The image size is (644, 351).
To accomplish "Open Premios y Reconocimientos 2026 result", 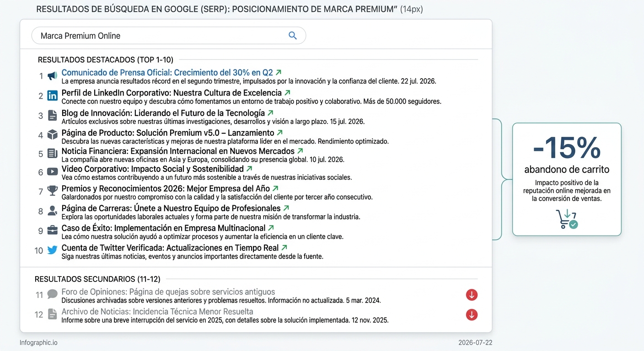I will (x=166, y=188).
